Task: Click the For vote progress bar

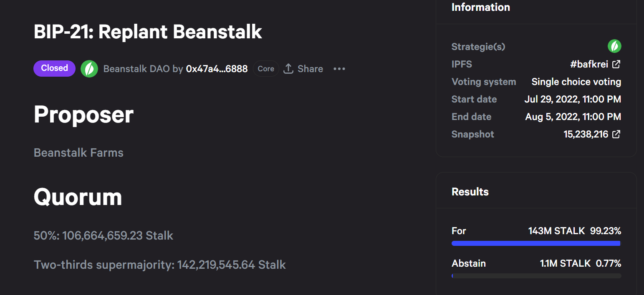Action: [x=536, y=243]
